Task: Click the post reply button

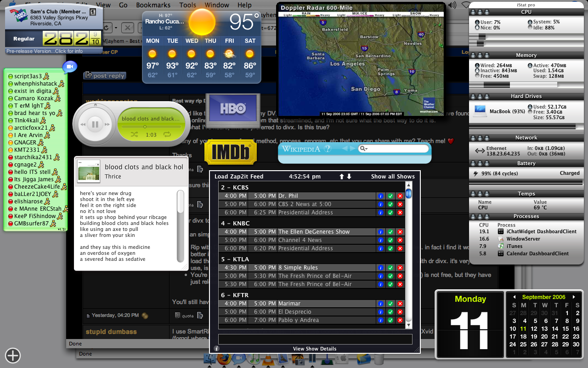Action: [x=105, y=76]
